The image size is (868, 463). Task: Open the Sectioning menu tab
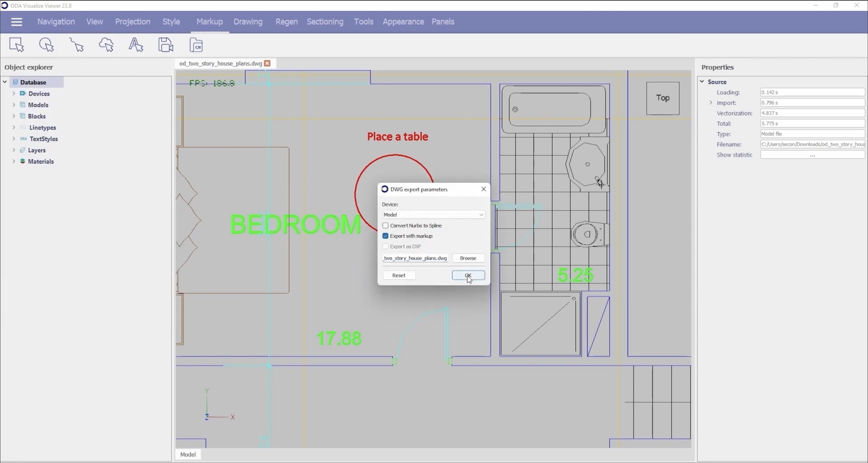tap(325, 22)
